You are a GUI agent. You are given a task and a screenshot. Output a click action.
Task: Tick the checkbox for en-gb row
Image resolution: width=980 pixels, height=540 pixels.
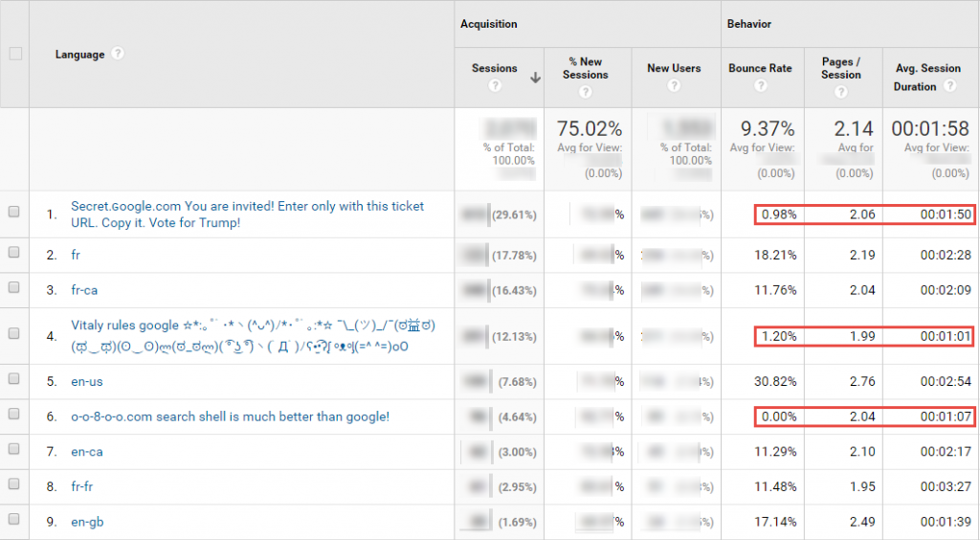[x=14, y=520]
